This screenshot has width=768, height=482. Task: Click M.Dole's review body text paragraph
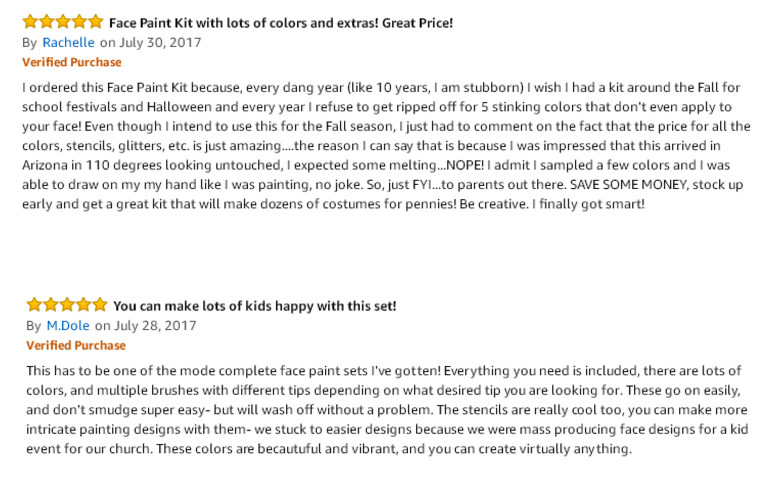387,410
